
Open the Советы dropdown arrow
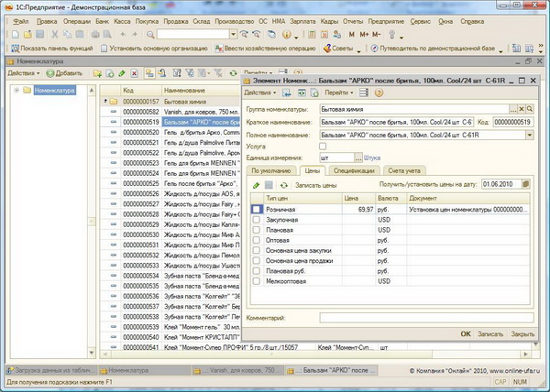coord(358,51)
